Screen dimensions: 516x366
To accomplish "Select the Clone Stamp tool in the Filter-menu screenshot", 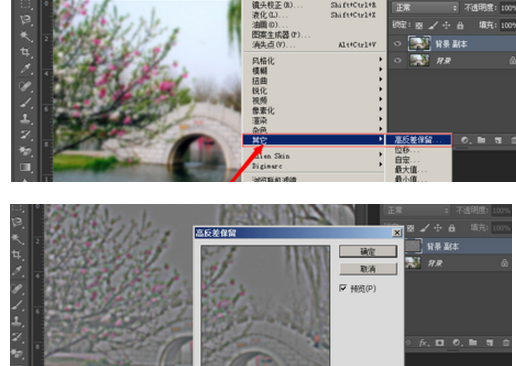I will tap(25, 118).
